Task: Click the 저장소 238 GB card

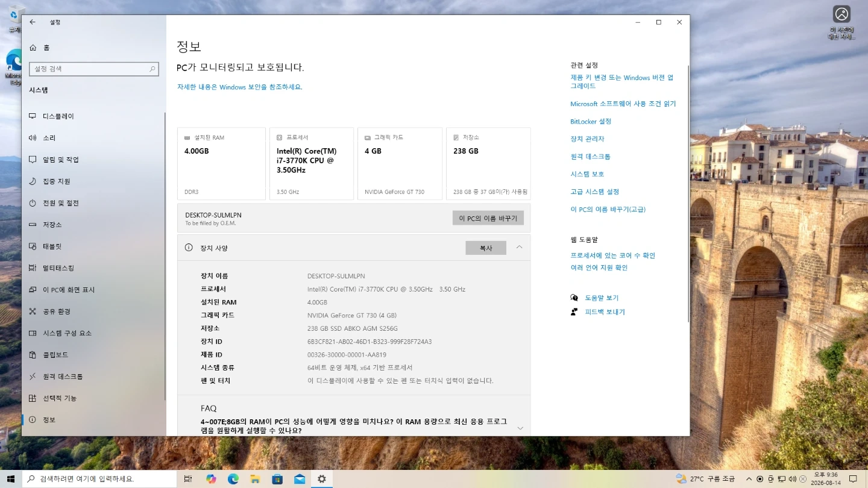Action: tap(488, 163)
